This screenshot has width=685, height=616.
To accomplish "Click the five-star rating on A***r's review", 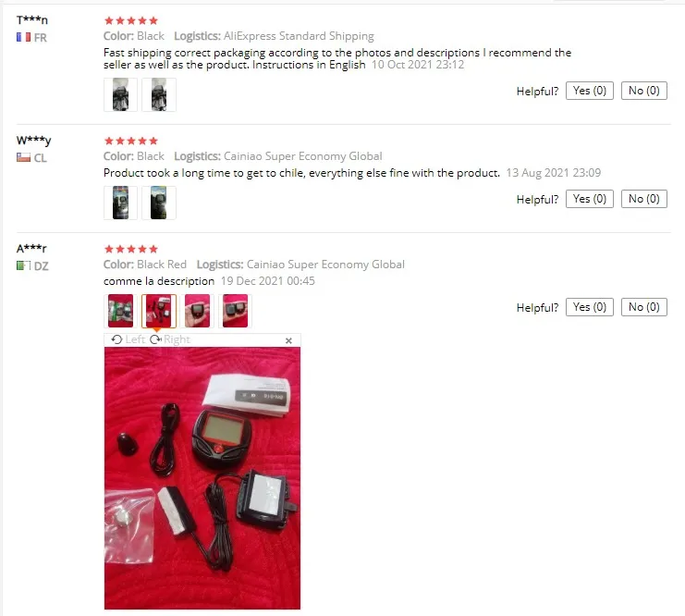I will point(131,249).
